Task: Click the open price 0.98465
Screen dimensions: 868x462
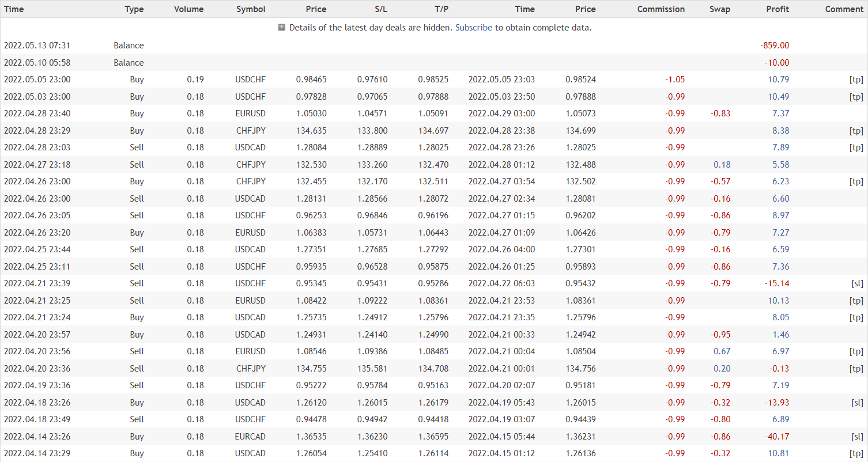Action: tap(311, 79)
